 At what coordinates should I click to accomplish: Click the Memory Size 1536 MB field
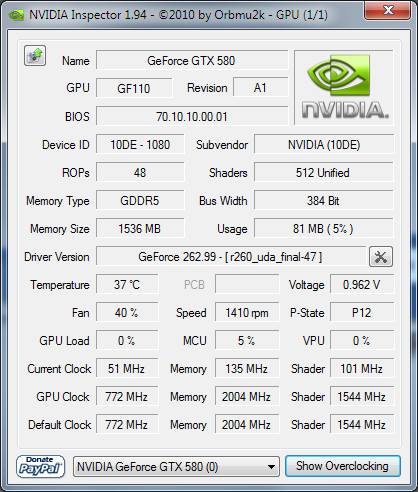(140, 228)
